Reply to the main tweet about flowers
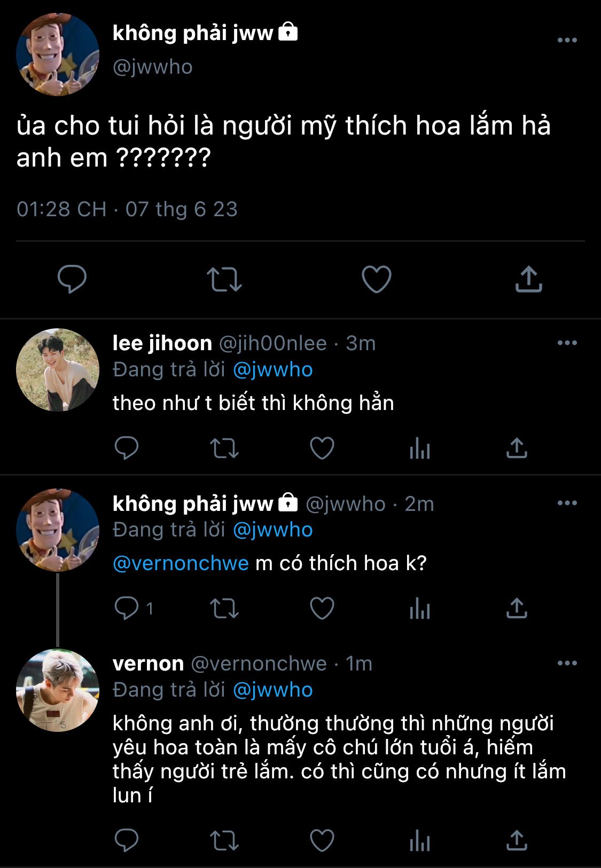 (x=72, y=279)
